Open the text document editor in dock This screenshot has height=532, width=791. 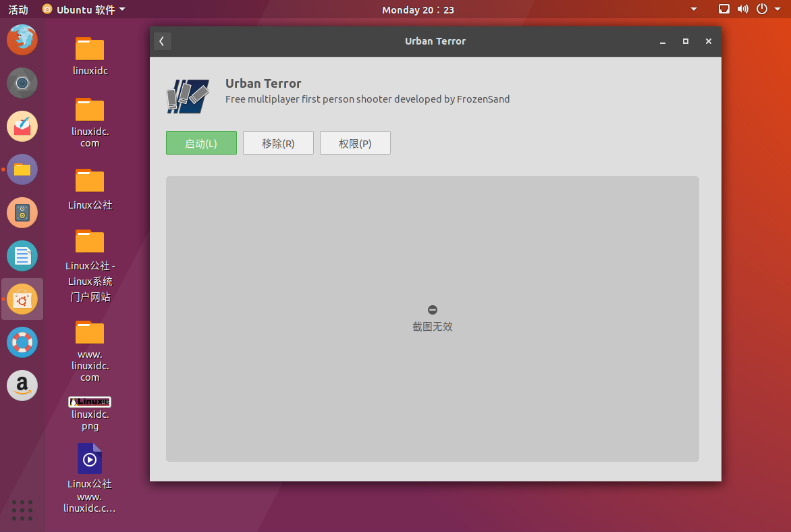(x=22, y=256)
